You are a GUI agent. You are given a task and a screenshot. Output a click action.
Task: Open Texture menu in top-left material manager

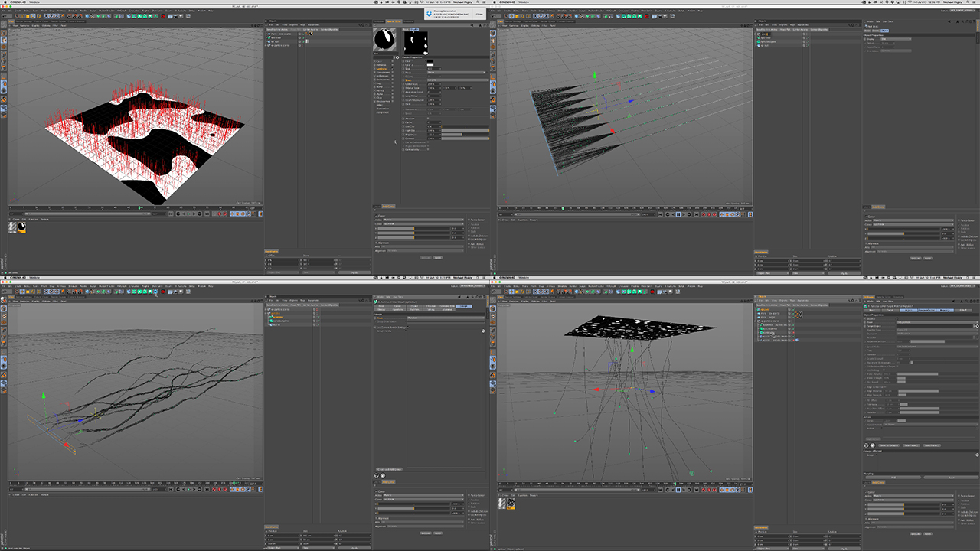click(x=44, y=219)
